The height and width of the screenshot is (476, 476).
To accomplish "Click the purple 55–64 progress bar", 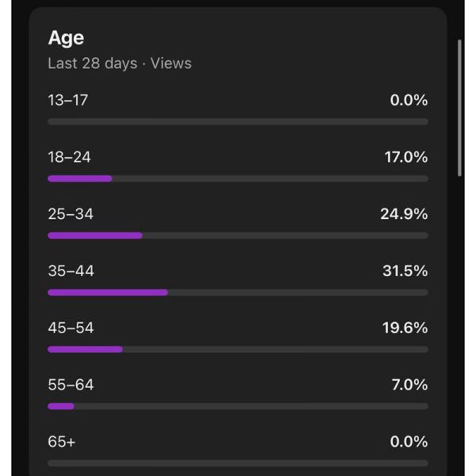I will tap(61, 406).
